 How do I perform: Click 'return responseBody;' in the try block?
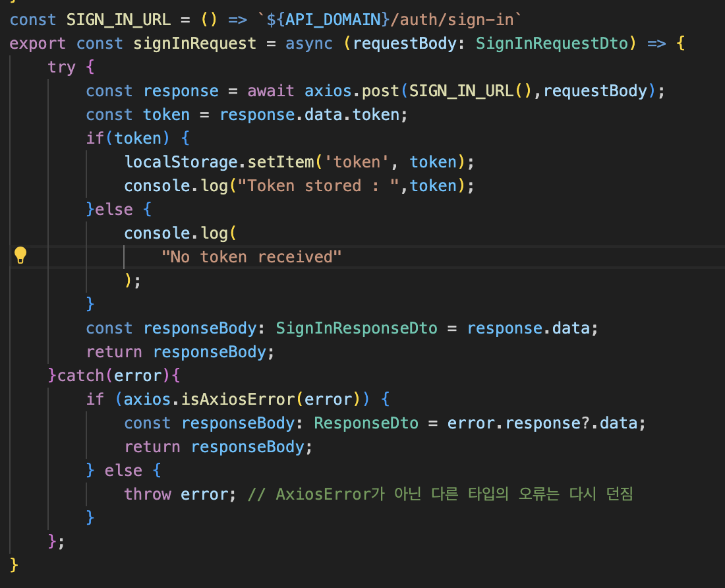tap(181, 352)
